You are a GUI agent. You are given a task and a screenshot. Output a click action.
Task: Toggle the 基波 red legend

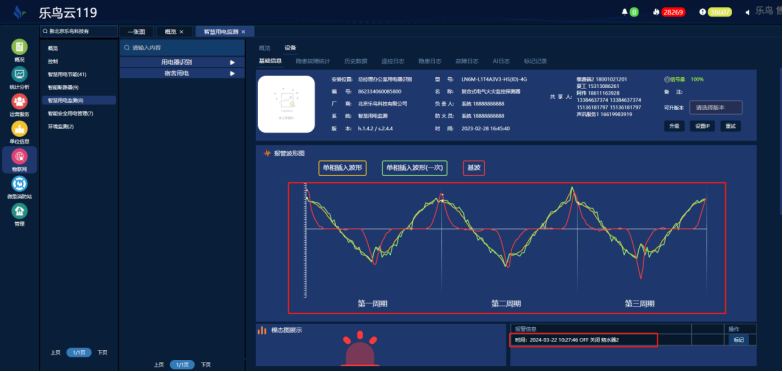click(x=474, y=168)
